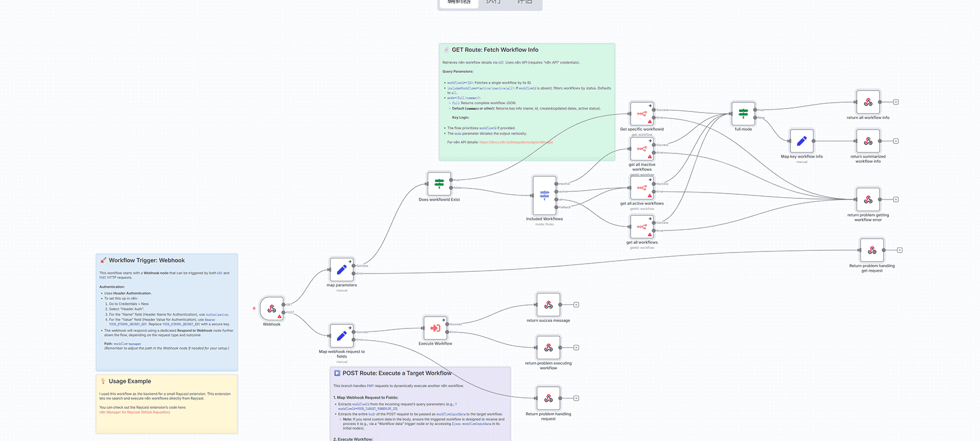Viewport: 980px width, 441px height.
Task: Add node after 'return problem executing workflow'
Action: tap(576, 348)
